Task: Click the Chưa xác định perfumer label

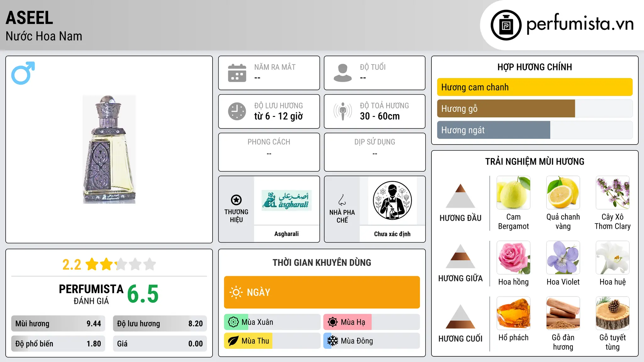Action: point(392,234)
